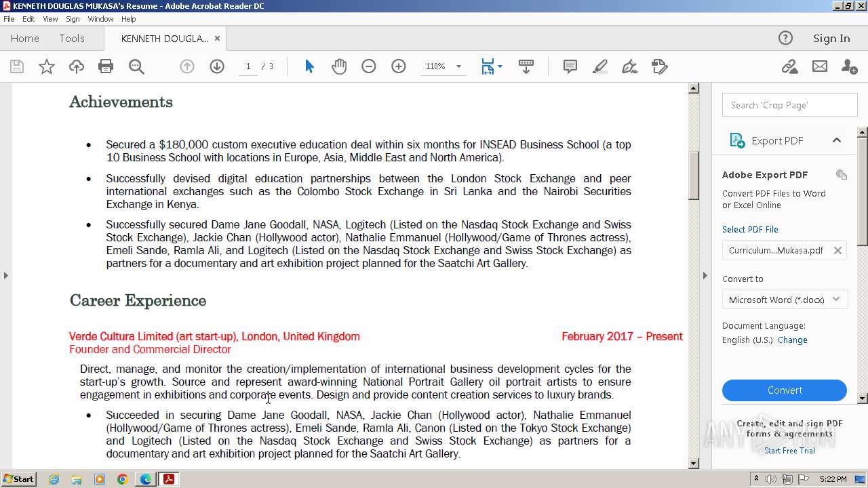Share with others person icon
The height and width of the screenshot is (488, 868).
point(849,66)
